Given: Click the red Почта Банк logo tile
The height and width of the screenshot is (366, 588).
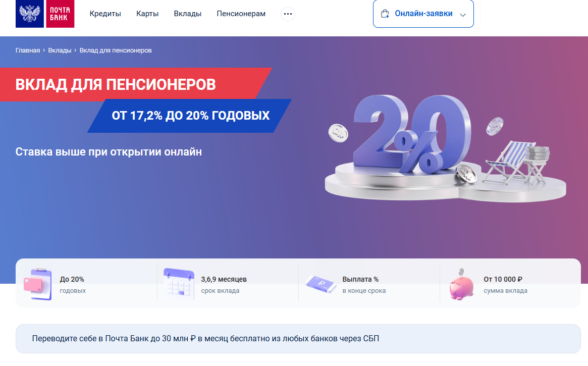Looking at the screenshot, I should 60,14.
